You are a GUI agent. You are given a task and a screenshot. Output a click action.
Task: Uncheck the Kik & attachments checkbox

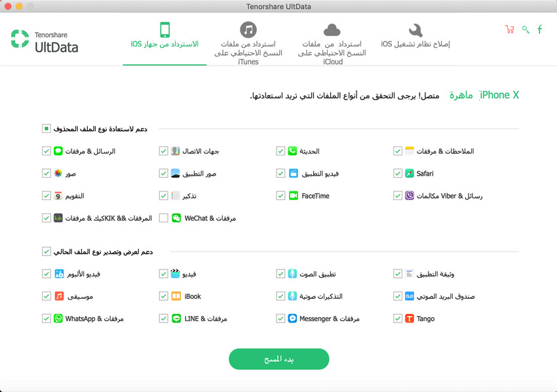tap(47, 218)
